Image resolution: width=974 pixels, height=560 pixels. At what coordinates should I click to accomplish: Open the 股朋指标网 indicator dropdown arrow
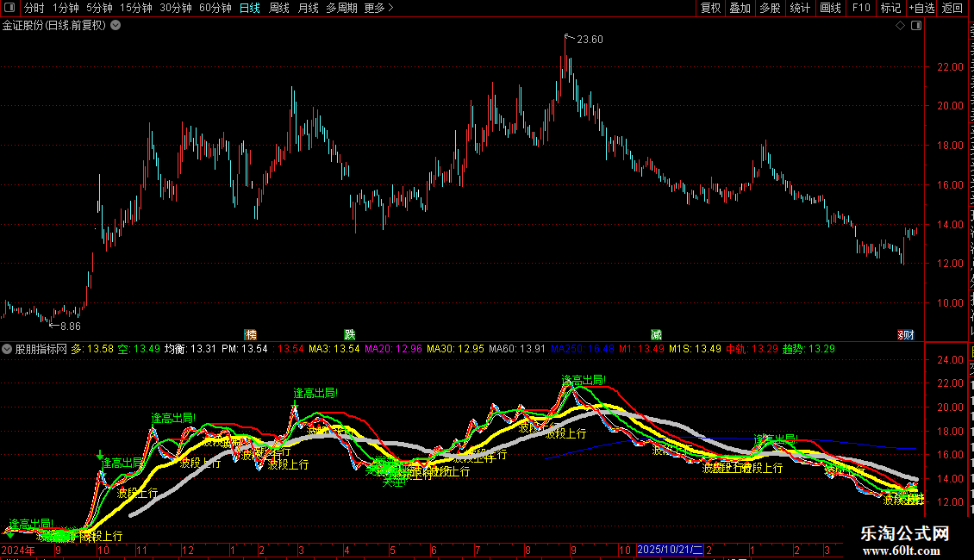click(7, 349)
